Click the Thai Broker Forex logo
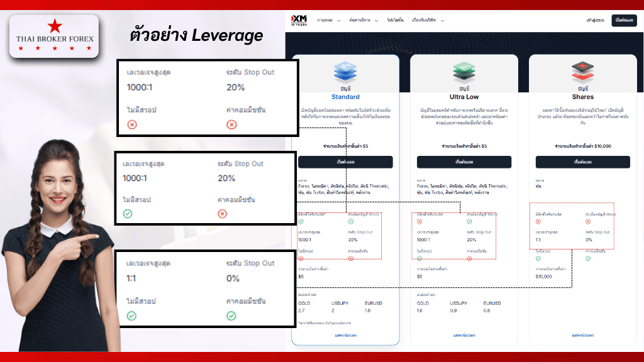Image resolution: width=644 pixels, height=362 pixels. point(55,36)
